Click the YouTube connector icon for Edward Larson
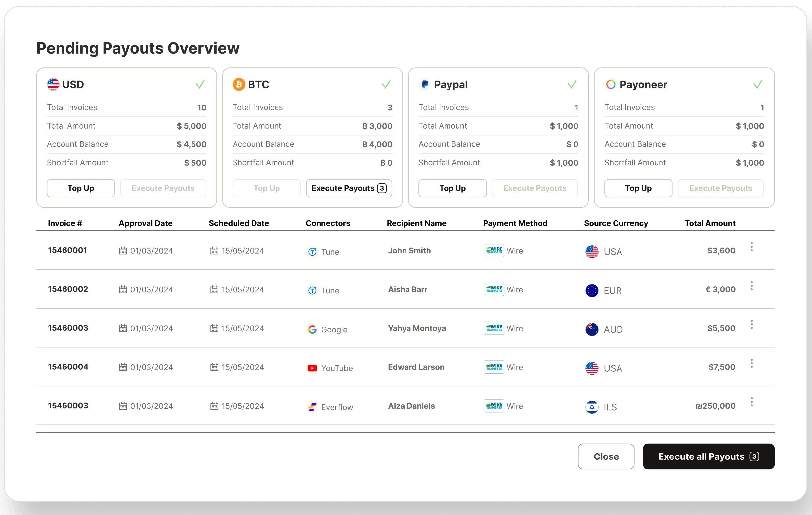 (x=312, y=368)
